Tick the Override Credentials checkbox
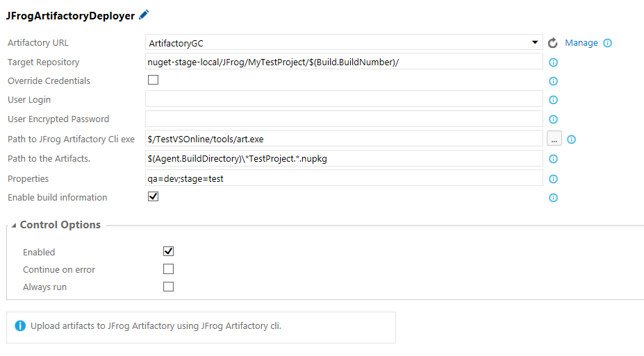This screenshot has height=356, width=644. pyautogui.click(x=154, y=80)
